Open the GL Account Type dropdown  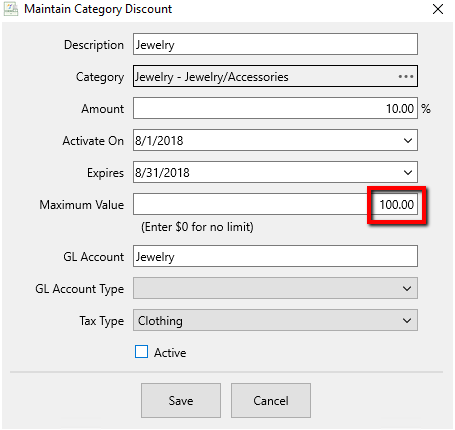[275, 288]
